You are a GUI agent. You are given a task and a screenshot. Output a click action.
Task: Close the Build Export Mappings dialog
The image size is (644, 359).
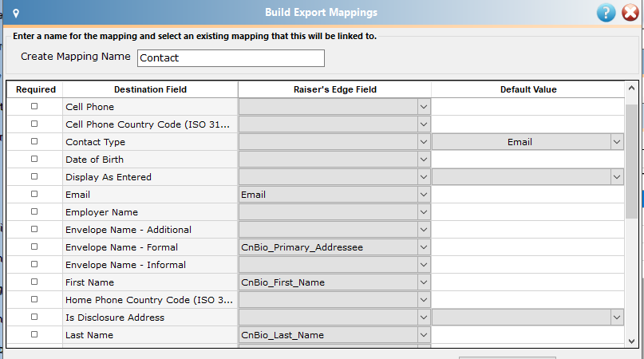tap(630, 13)
